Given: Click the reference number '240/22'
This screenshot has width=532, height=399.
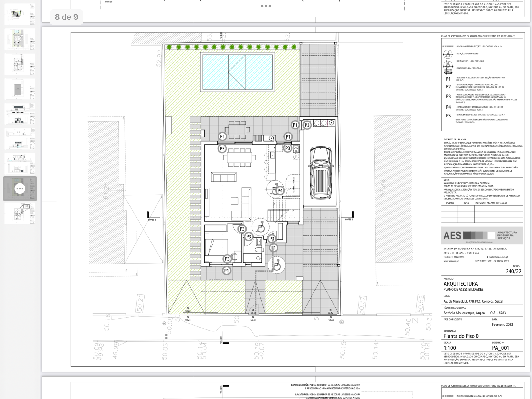Looking at the screenshot, I should point(513,272).
